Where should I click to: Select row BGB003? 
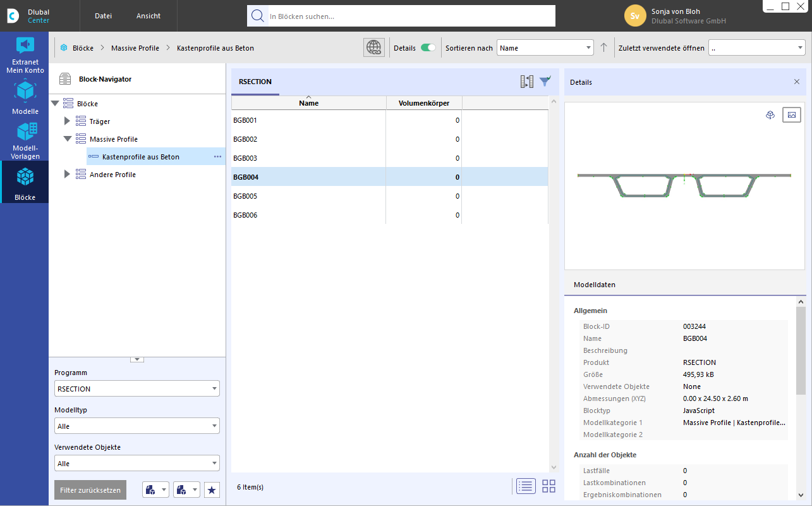pos(390,158)
